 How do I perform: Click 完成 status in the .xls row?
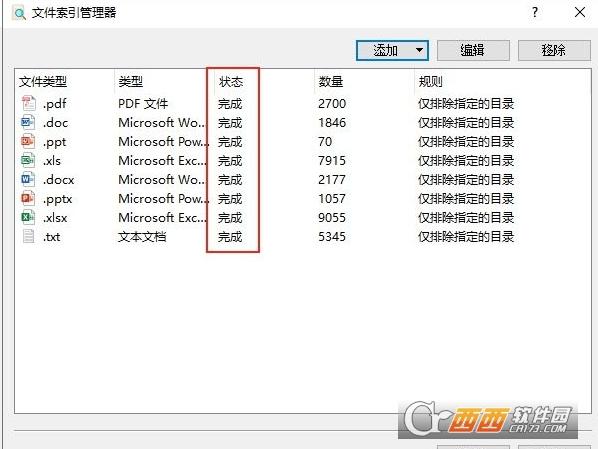[230, 161]
